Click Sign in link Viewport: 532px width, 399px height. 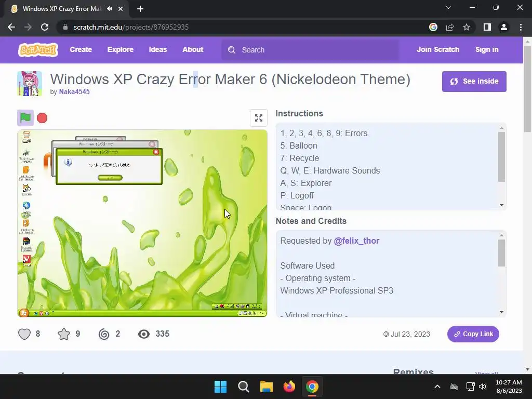pos(487,49)
